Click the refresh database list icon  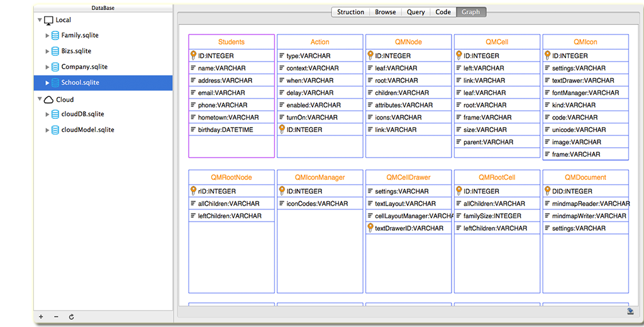coord(71,317)
